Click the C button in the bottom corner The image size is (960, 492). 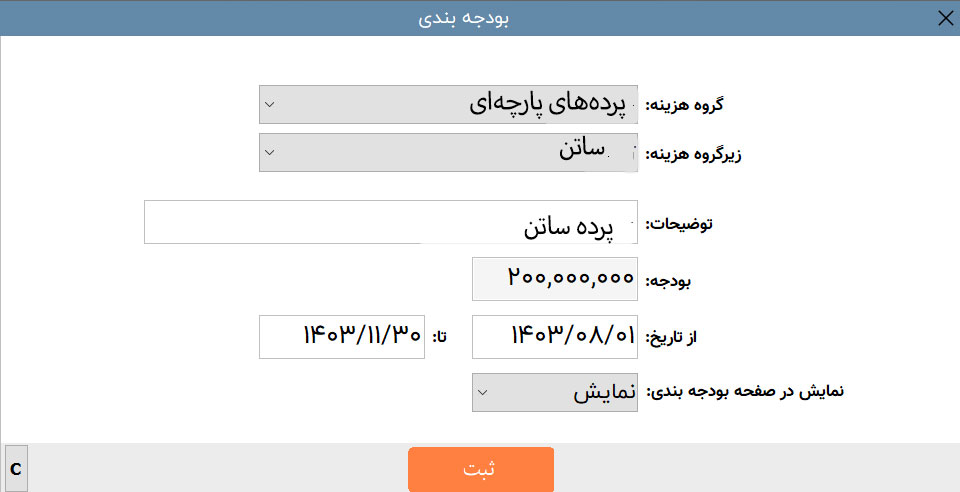pyautogui.click(x=16, y=469)
